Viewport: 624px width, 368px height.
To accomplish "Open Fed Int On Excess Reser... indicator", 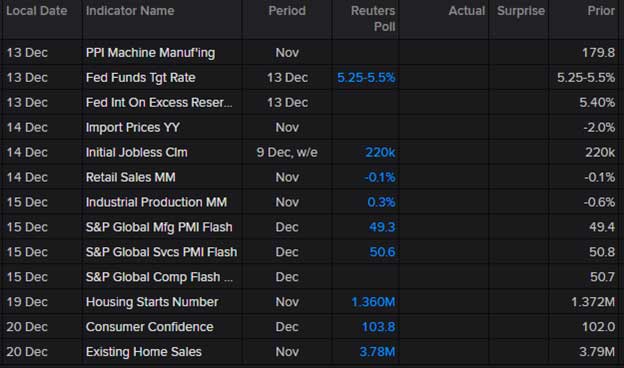I will pos(159,103).
